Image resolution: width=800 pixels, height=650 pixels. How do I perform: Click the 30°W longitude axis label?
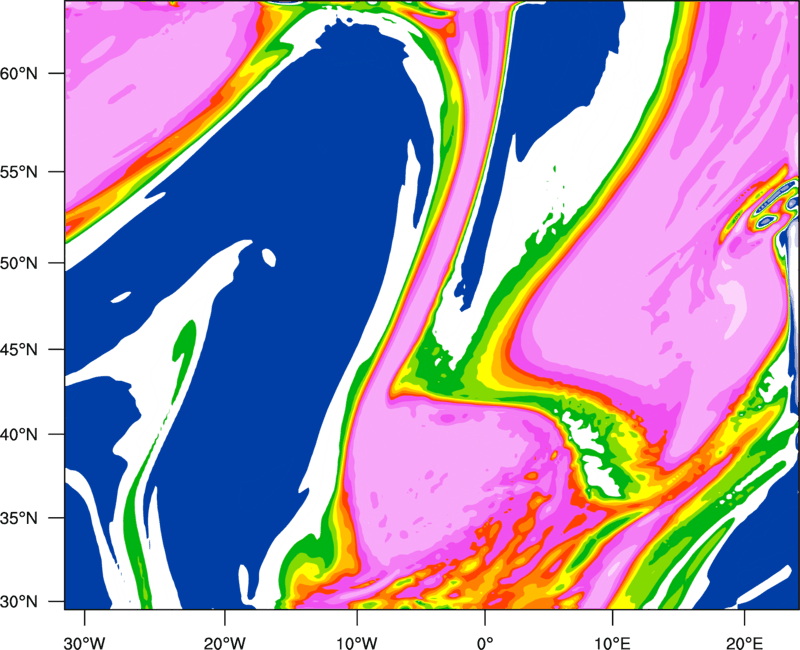point(84,643)
